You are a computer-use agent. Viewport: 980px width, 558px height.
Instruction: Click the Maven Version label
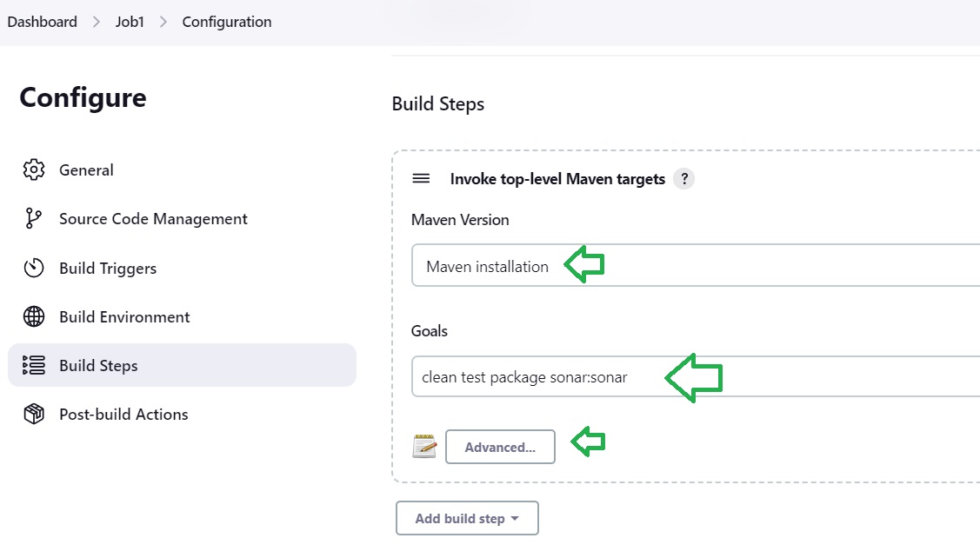[460, 220]
